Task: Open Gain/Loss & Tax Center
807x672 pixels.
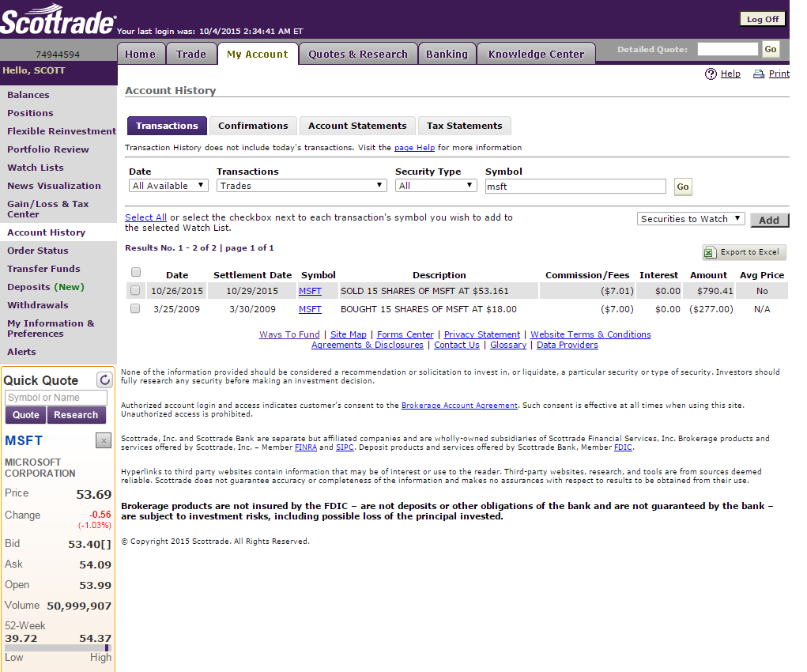Action: (x=48, y=209)
